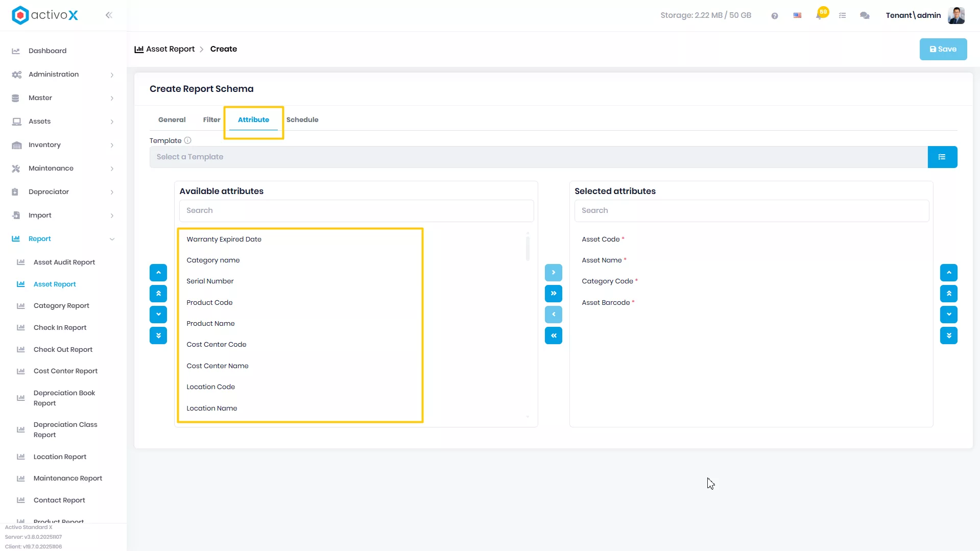
Task: Remove all attributes with double left arrow
Action: coord(554,336)
